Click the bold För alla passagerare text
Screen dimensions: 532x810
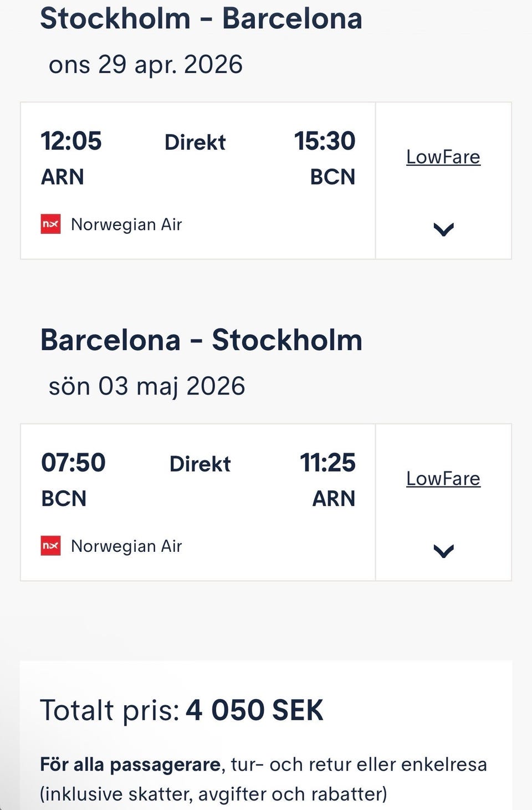[x=130, y=765]
